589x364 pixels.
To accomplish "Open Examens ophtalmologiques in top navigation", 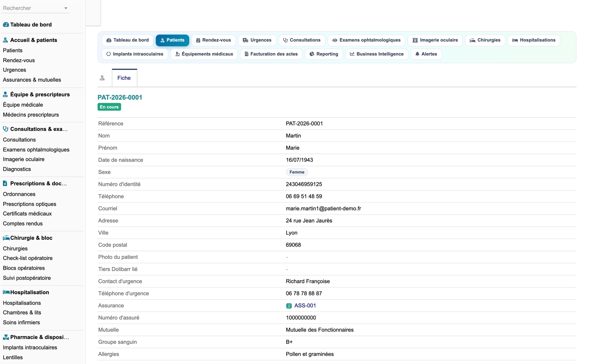I will [367, 40].
